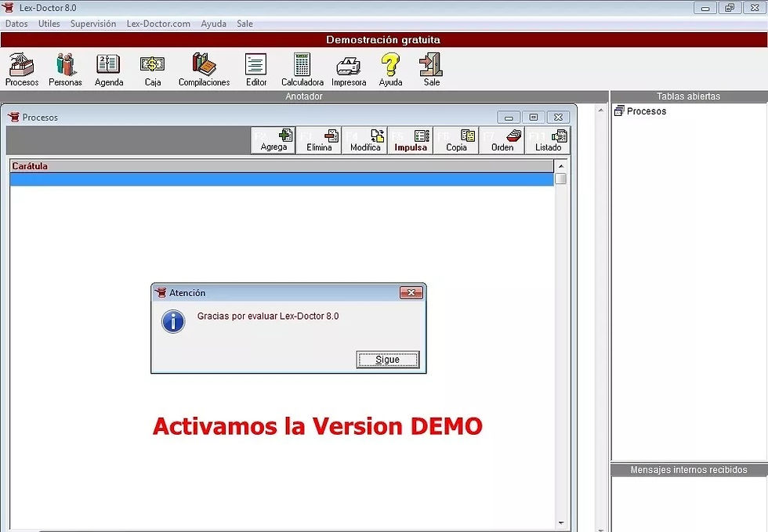Open the Caja cash module

pos(152,70)
